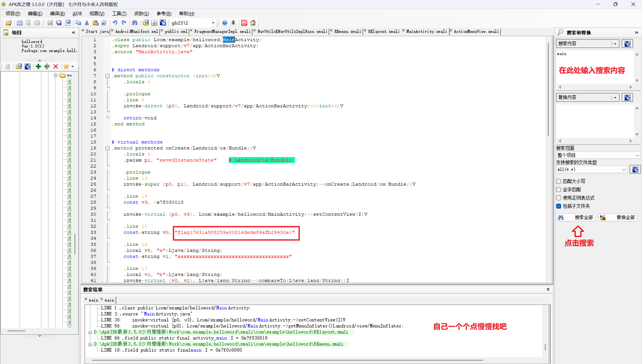642x364 pixels.
Task: Open the 编译(B) menu
Action: click(57, 14)
